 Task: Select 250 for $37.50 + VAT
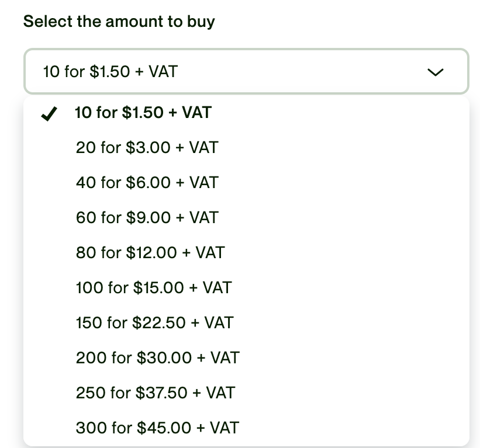tap(155, 393)
